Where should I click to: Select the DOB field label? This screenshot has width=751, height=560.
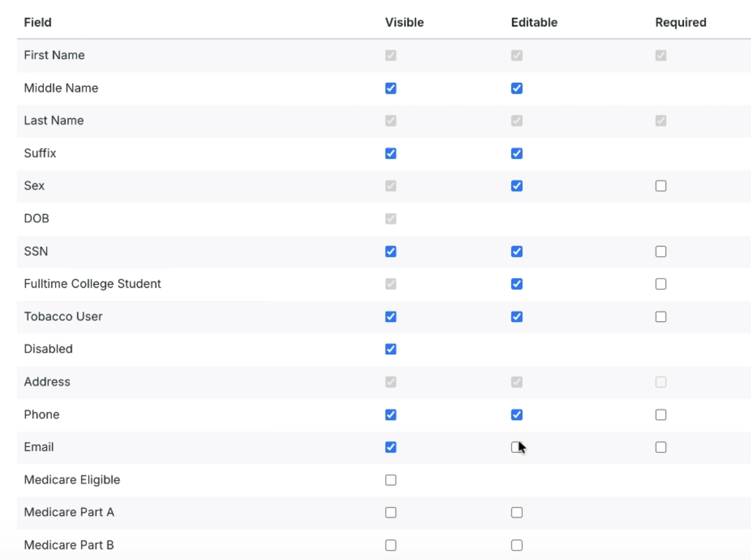[36, 218]
